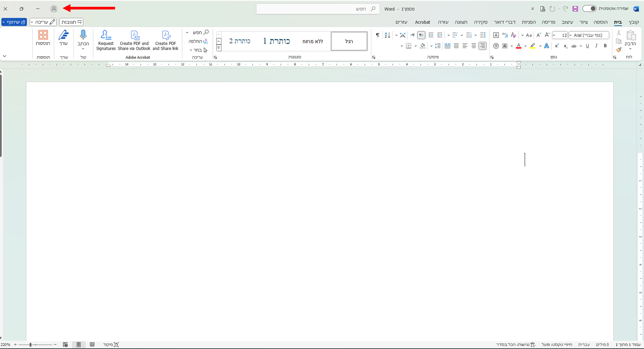Toggle bold formatting B
This screenshot has height=349, width=644.
click(x=605, y=46)
